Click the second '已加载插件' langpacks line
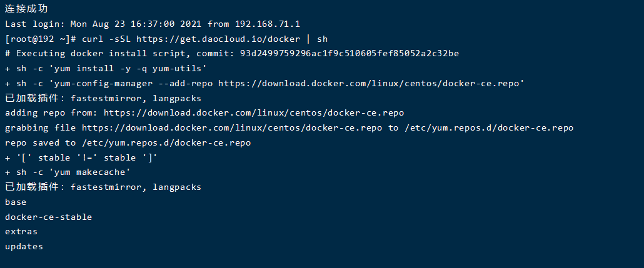 tap(103, 187)
